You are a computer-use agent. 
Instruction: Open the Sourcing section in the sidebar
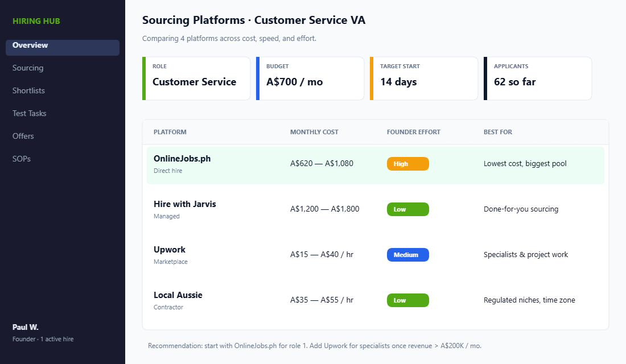[x=27, y=68]
